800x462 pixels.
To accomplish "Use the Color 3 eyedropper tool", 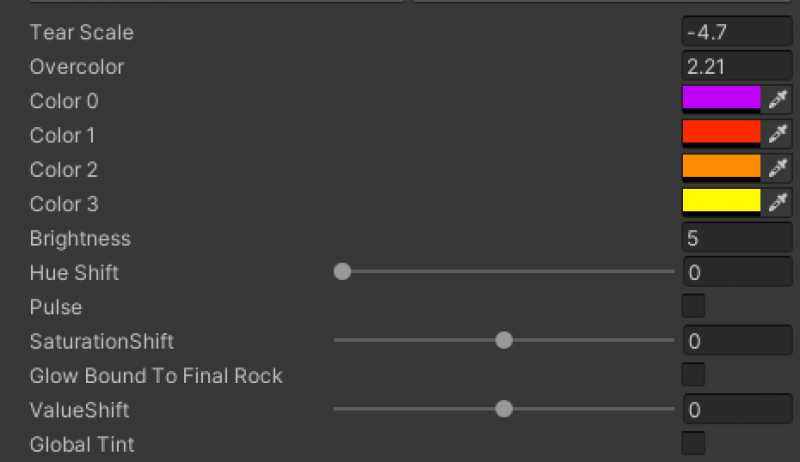I will click(777, 202).
